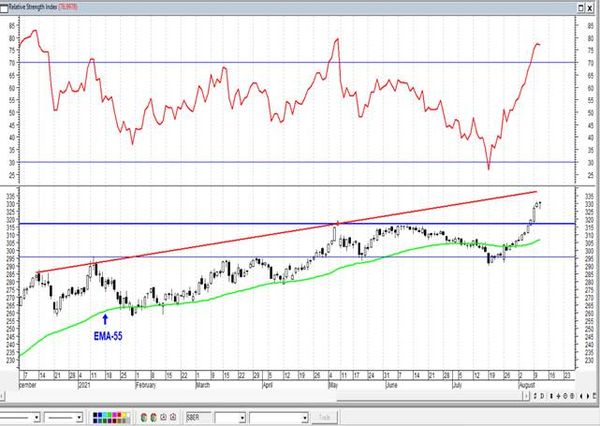Click the up-down vertical arrow icon under chart
Viewport: 600px width, 426px height.
551,396
